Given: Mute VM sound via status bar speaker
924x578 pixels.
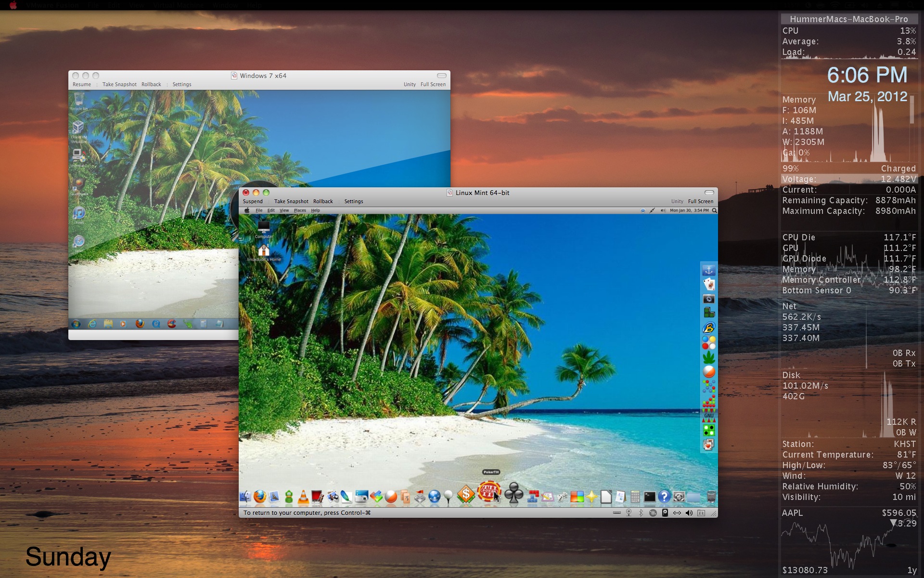Looking at the screenshot, I should coord(689,513).
